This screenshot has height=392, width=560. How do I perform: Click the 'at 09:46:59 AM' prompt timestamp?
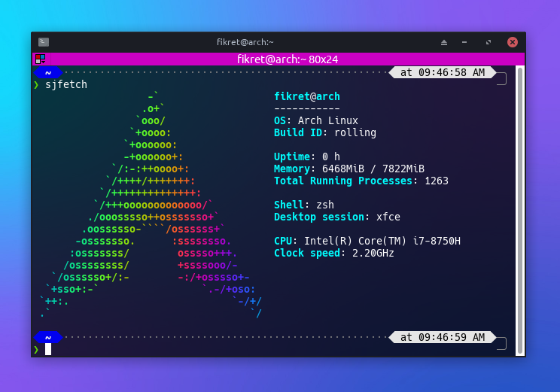[443, 337]
